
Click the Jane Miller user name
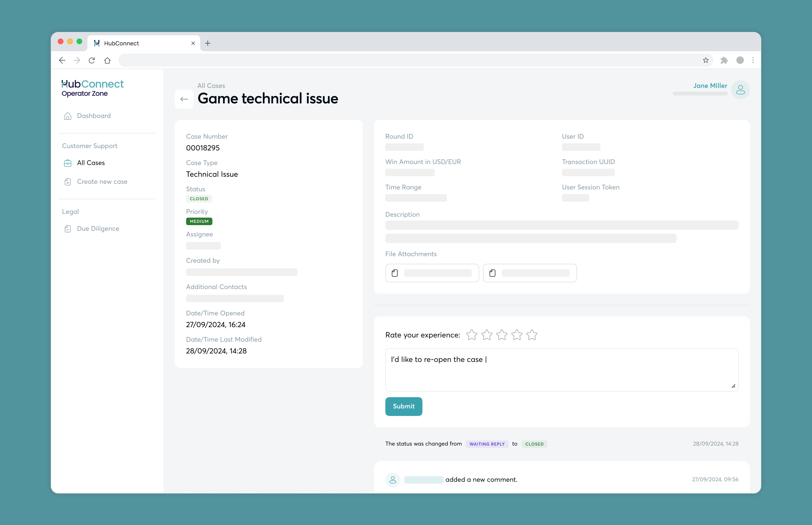(710, 86)
